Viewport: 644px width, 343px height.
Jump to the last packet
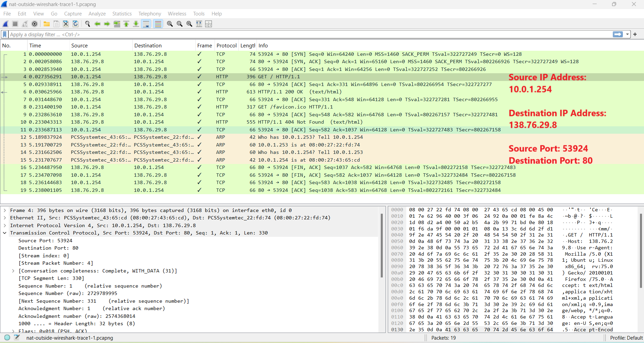(x=136, y=24)
